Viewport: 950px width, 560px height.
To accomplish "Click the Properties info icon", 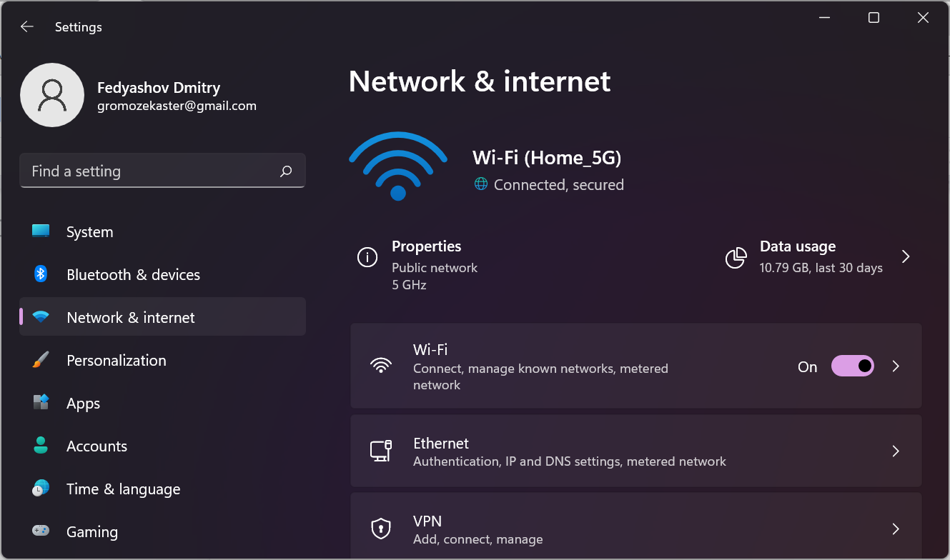I will (367, 257).
